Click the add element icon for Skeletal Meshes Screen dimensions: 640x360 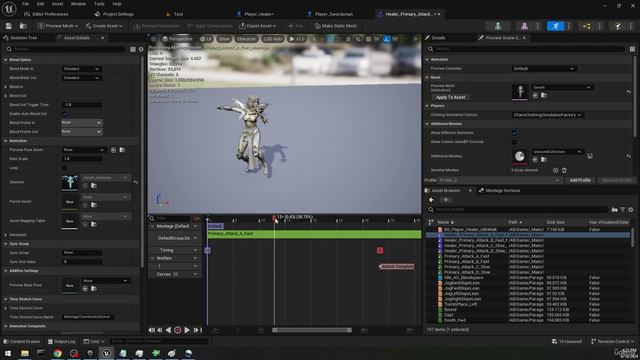(x=556, y=170)
